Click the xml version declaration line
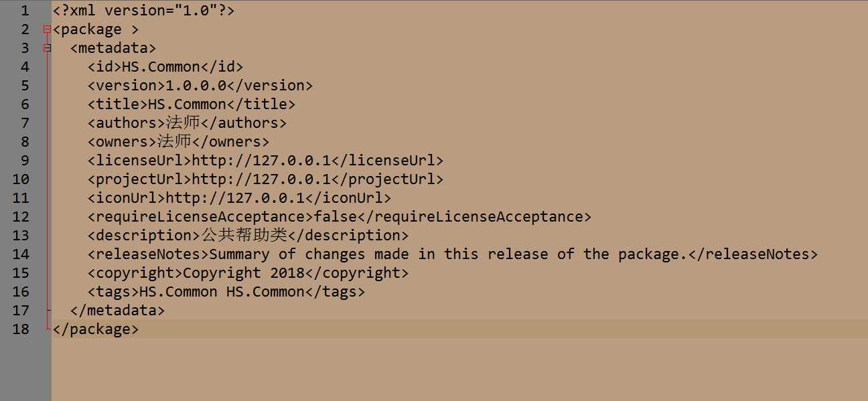This screenshot has height=401, width=868. pyautogui.click(x=143, y=11)
